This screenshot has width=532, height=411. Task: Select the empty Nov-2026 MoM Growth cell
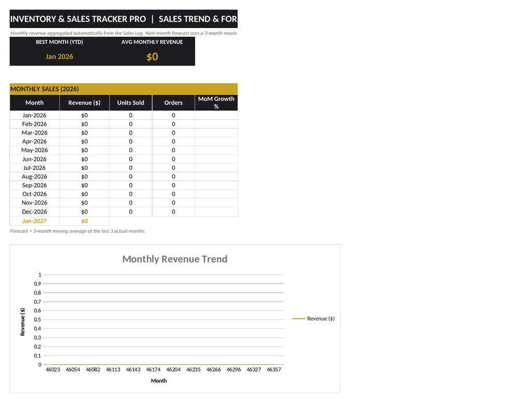(216, 203)
